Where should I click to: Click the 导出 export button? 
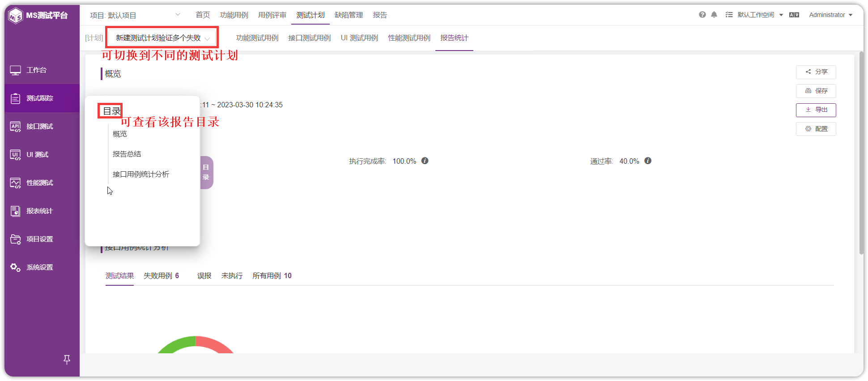(x=816, y=110)
